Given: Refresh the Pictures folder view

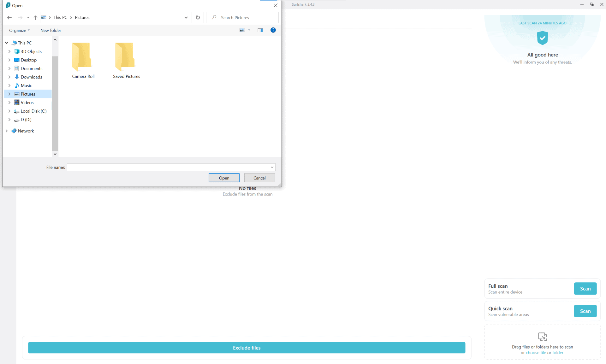Looking at the screenshot, I should pyautogui.click(x=198, y=17).
